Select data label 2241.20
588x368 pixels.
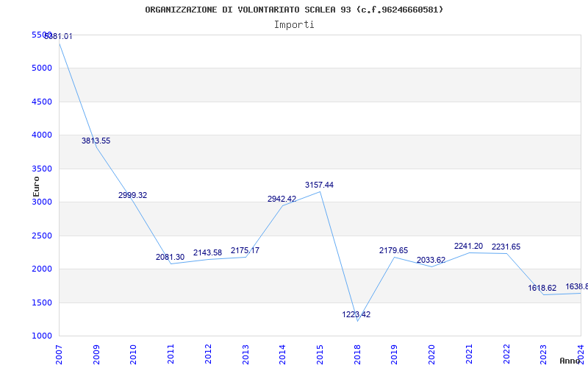[468, 247]
